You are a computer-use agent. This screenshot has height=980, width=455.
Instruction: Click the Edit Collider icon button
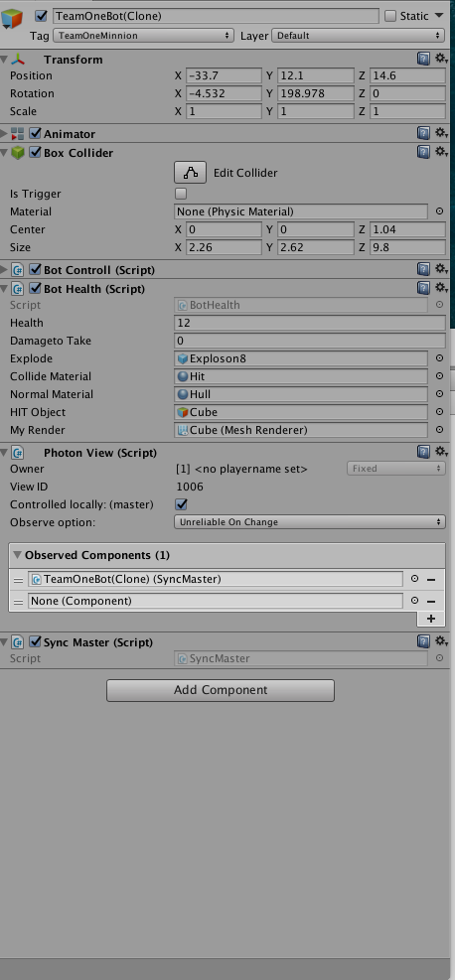click(190, 173)
